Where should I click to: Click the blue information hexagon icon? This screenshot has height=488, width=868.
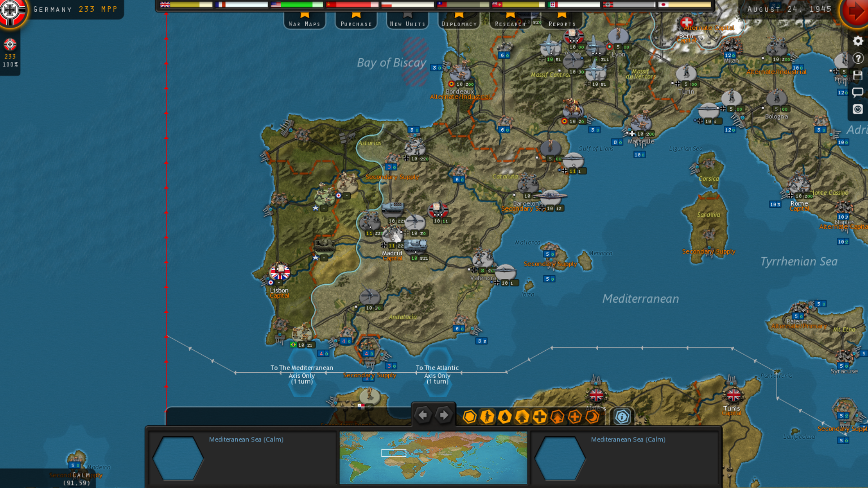click(x=622, y=417)
